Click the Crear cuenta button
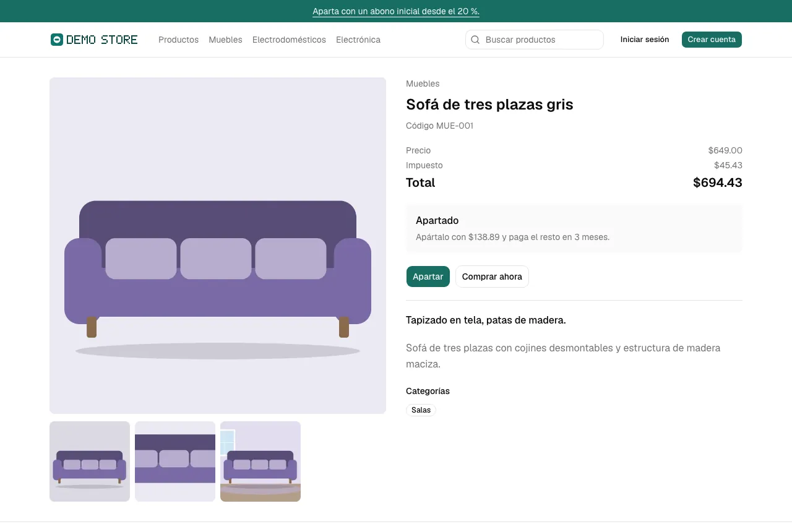 pyautogui.click(x=712, y=40)
